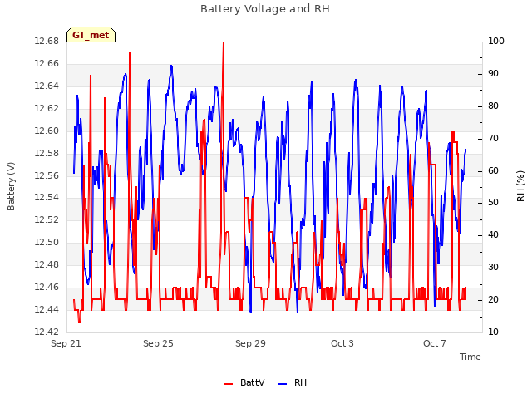The height and width of the screenshot is (399, 532).
Task: Click the Oct 3 date tick label
Action: tap(342, 343)
